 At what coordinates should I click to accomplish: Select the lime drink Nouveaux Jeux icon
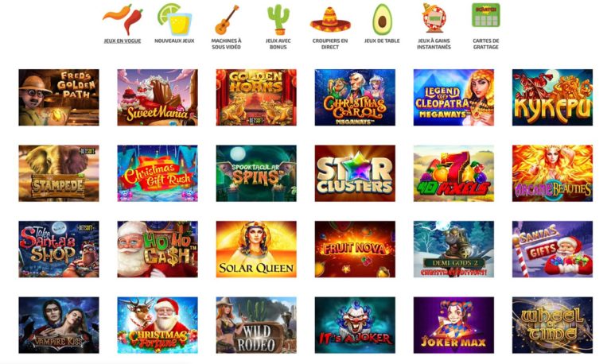[x=174, y=19]
